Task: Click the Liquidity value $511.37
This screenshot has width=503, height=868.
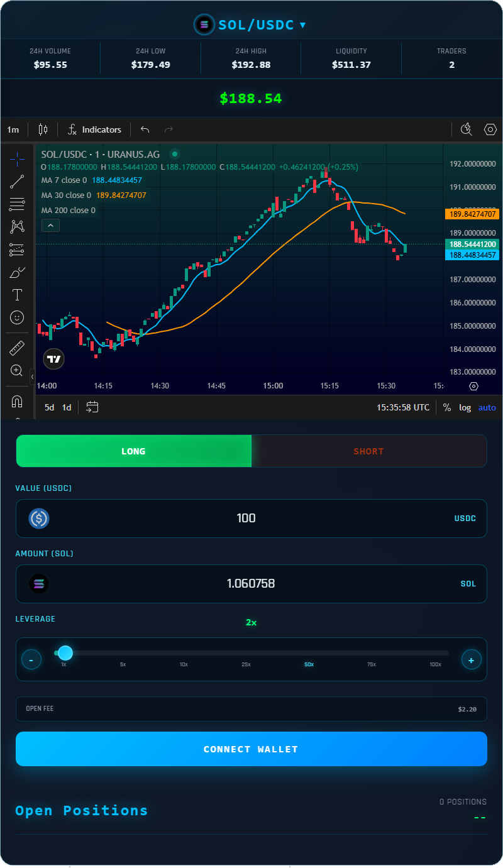Action: (x=351, y=65)
